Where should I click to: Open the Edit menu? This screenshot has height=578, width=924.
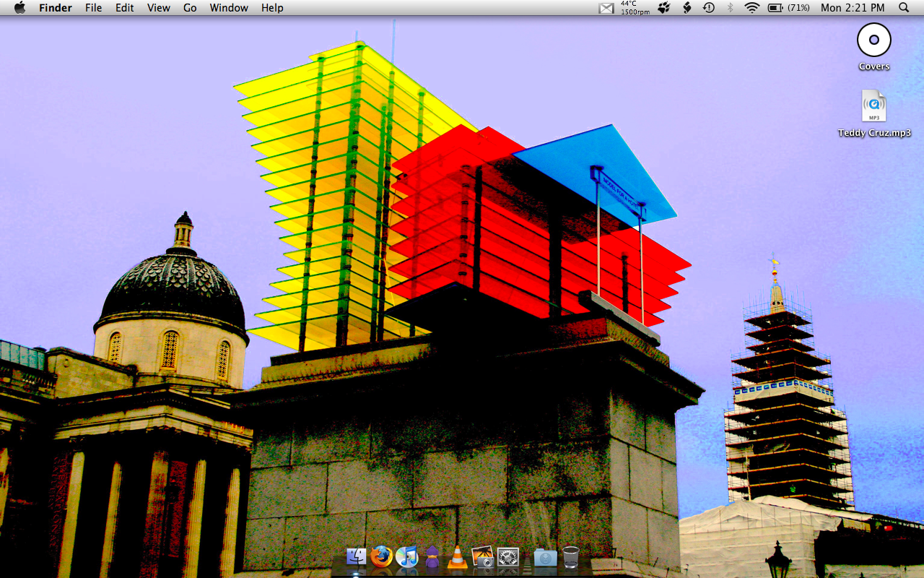pyautogui.click(x=125, y=8)
